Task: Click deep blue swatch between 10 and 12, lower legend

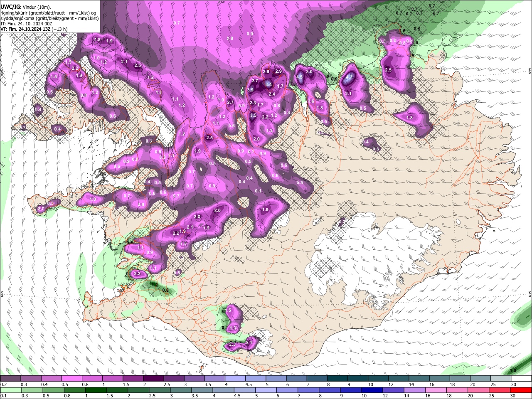Action: point(372,390)
